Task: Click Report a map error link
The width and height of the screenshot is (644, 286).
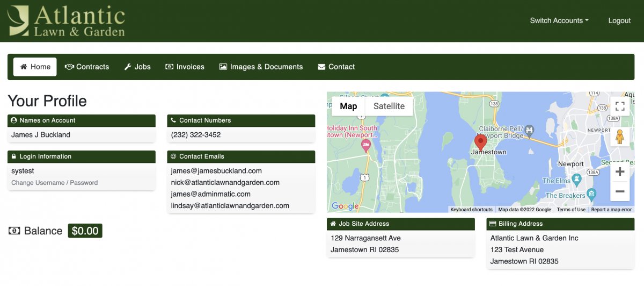Action: (611, 210)
